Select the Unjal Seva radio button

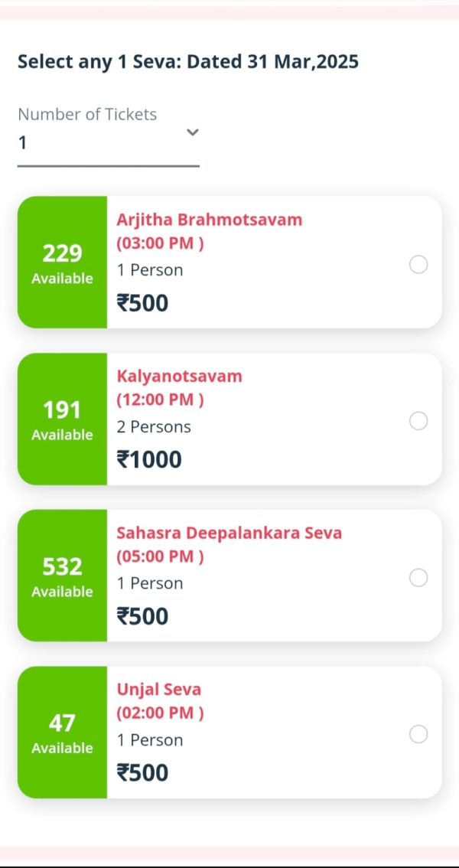pyautogui.click(x=418, y=734)
